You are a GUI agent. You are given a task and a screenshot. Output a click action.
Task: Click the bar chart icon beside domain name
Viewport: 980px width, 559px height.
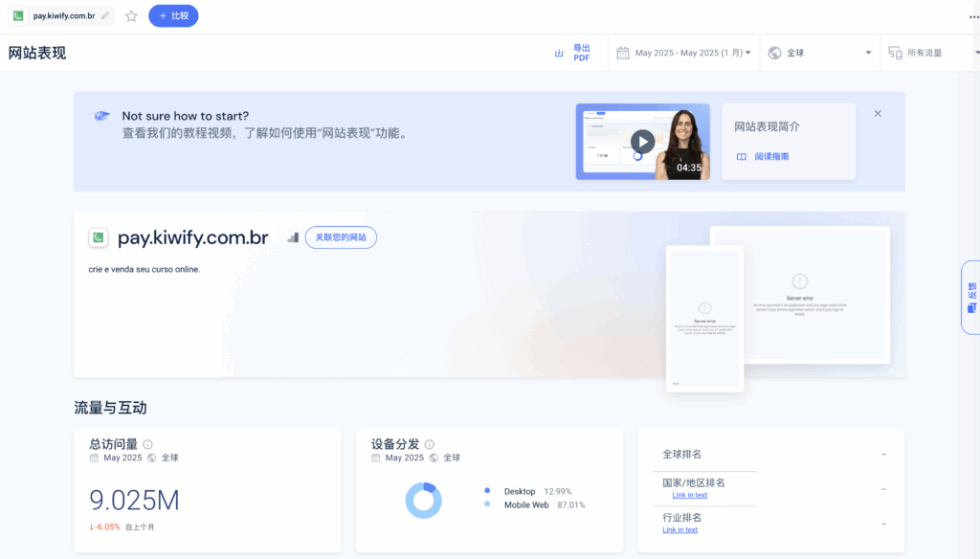click(x=293, y=237)
